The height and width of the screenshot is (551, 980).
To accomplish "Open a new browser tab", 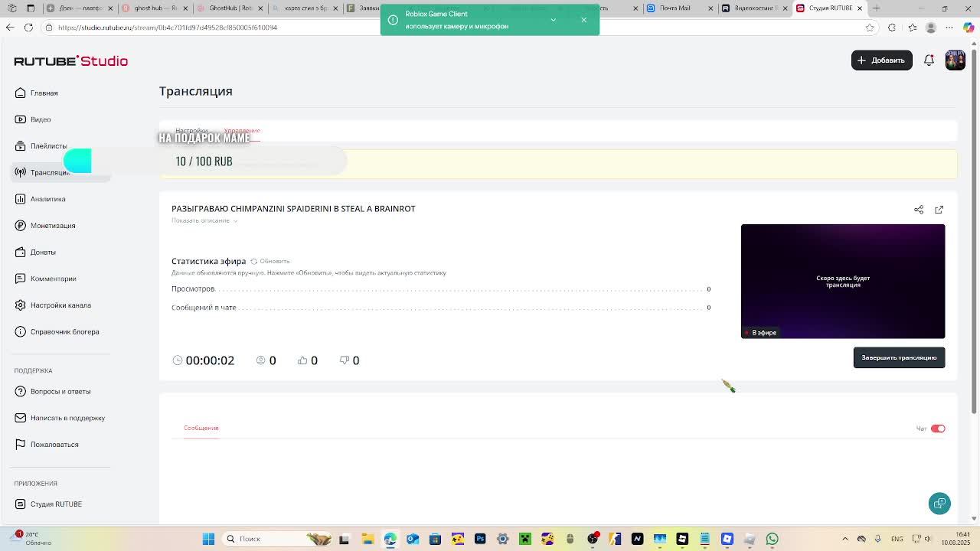I will tap(877, 8).
